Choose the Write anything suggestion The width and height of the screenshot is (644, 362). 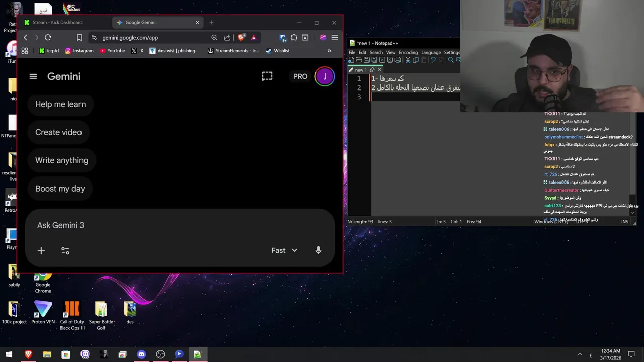click(61, 160)
